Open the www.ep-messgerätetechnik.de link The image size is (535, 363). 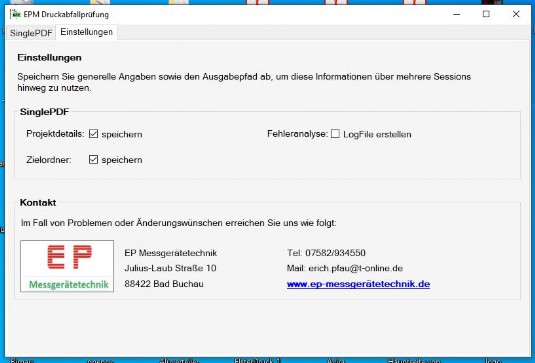coord(358,284)
